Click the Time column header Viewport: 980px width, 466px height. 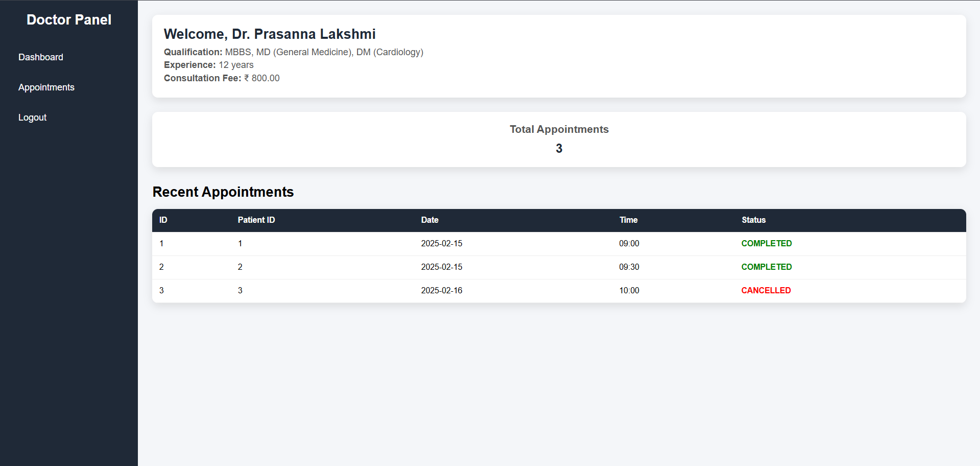pyautogui.click(x=629, y=220)
